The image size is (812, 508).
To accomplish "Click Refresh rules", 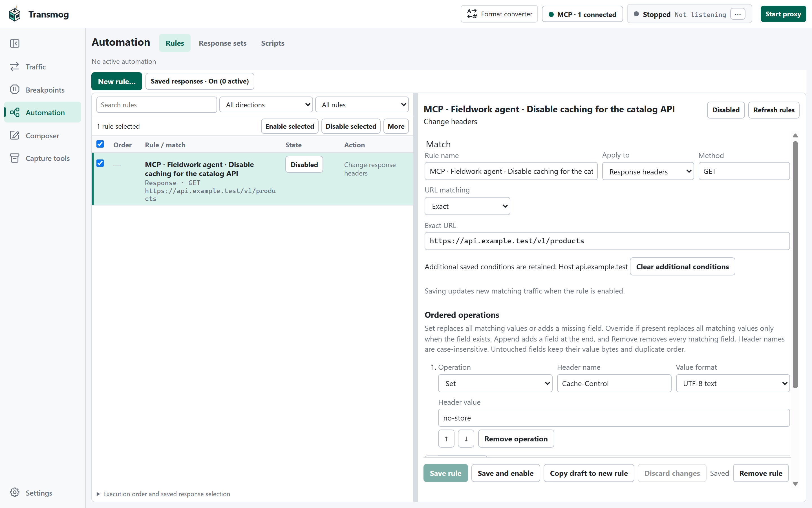I will click(x=773, y=110).
